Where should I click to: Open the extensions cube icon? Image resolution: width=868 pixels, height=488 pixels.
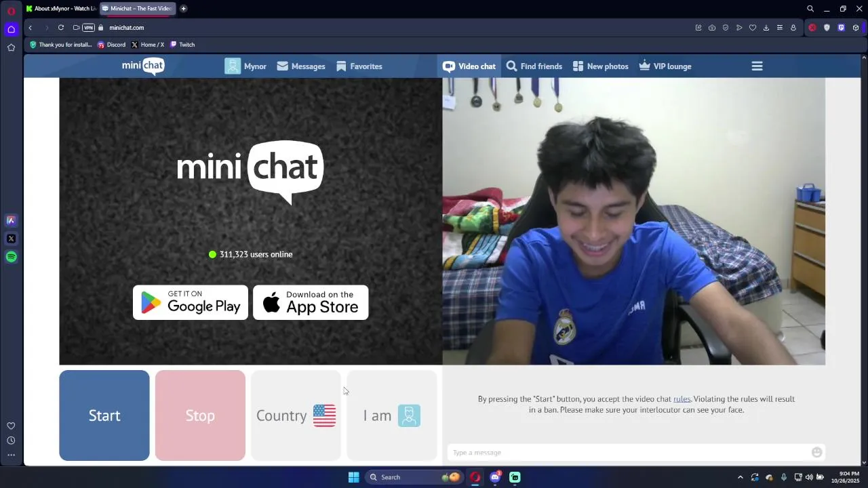[856, 28]
